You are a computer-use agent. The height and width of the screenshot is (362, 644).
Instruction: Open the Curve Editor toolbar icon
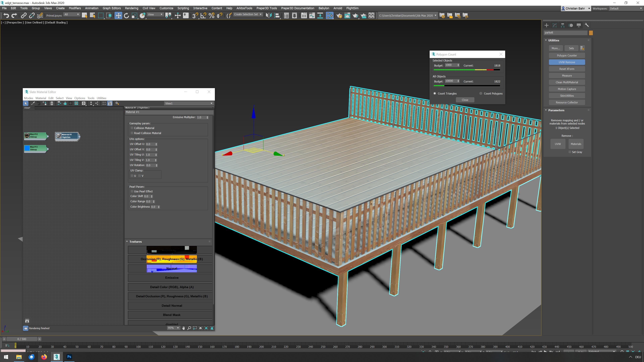(x=312, y=15)
